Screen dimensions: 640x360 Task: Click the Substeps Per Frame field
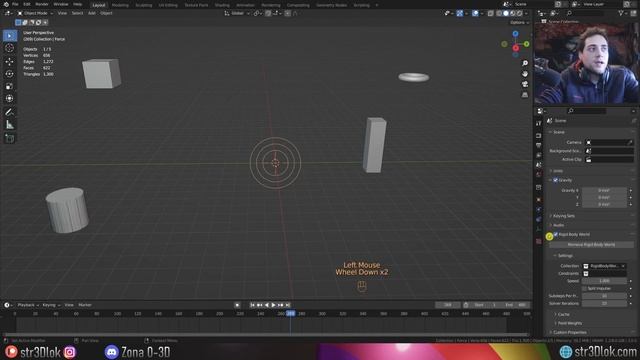604,296
